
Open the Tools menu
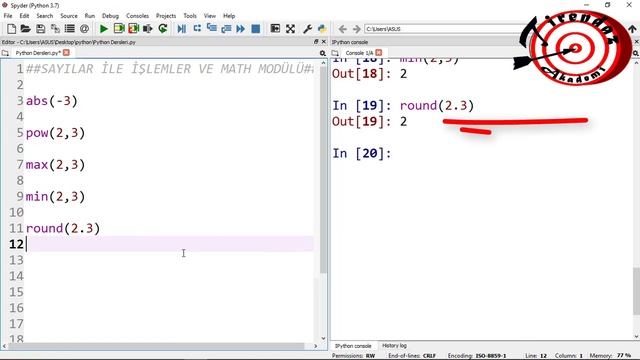pyautogui.click(x=190, y=16)
